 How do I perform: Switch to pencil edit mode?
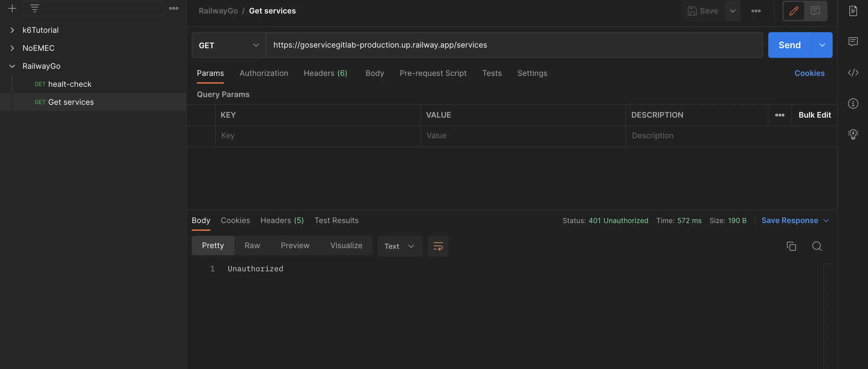tap(794, 11)
